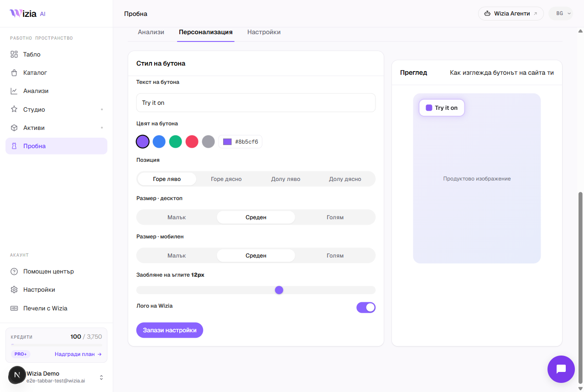
Task: Open the Каталог shopping bag icon
Action: pos(14,72)
